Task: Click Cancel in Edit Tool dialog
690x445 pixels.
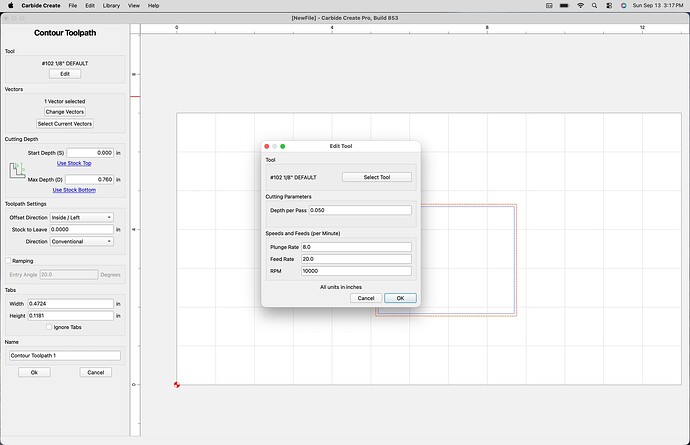Action: pyautogui.click(x=366, y=298)
